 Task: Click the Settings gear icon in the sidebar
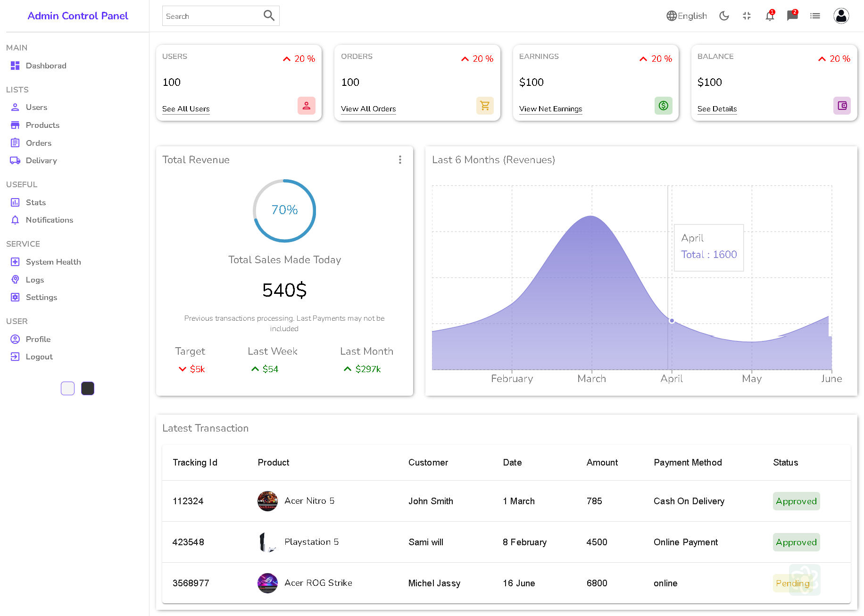pos(15,297)
